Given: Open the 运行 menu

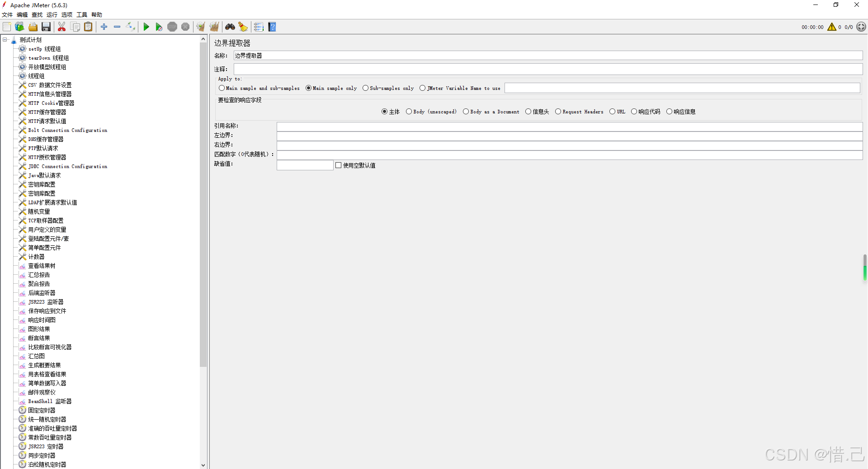Looking at the screenshot, I should coord(52,15).
